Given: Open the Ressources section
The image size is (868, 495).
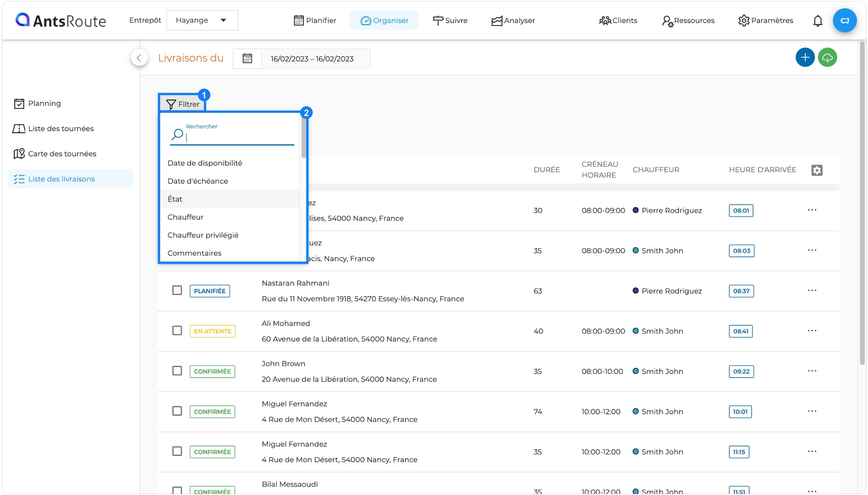Looking at the screenshot, I should [x=688, y=21].
